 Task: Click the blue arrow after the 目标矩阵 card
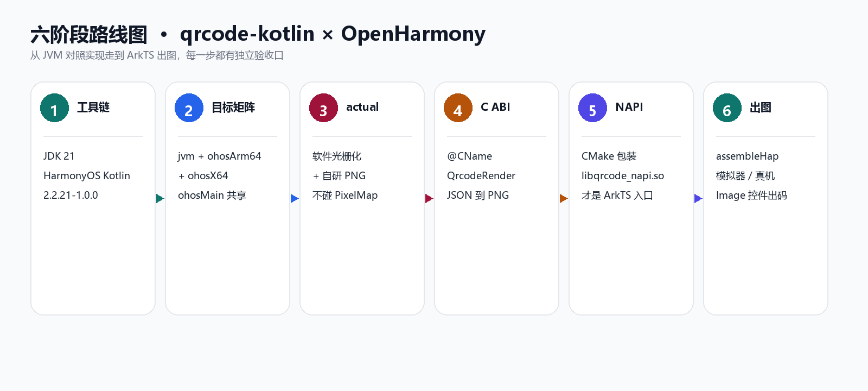[x=295, y=198]
